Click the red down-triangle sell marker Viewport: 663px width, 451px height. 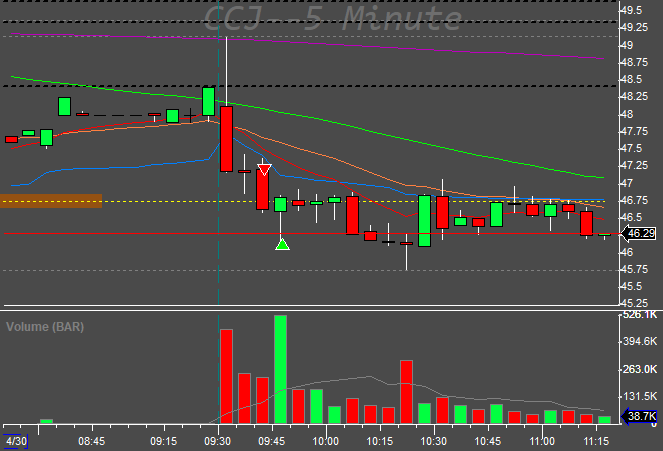pyautogui.click(x=264, y=169)
